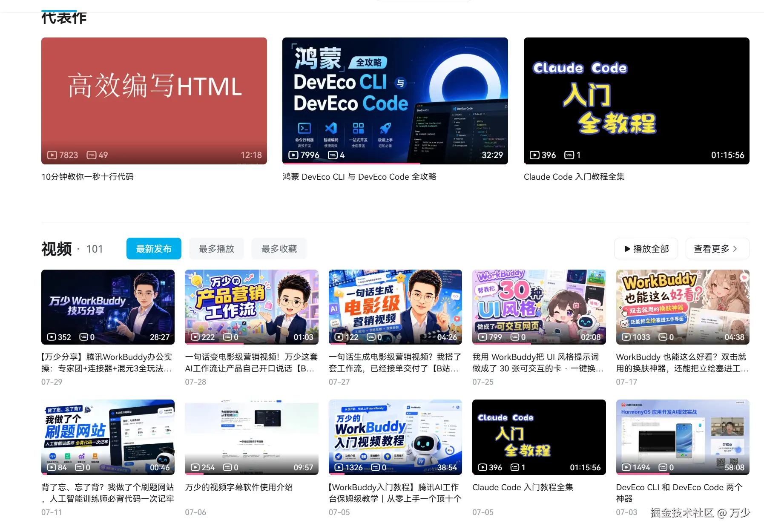
Task: Open 查看更多 to see all videos
Action: tap(717, 249)
